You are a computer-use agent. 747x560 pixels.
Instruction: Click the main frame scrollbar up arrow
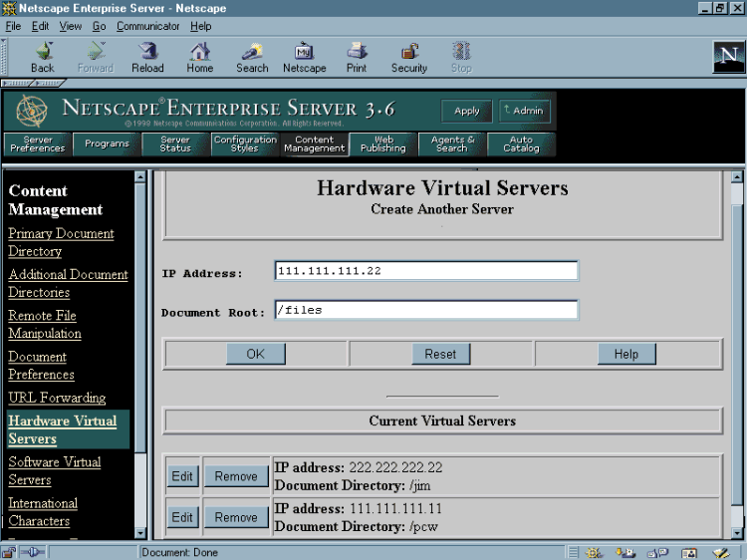(x=737, y=176)
